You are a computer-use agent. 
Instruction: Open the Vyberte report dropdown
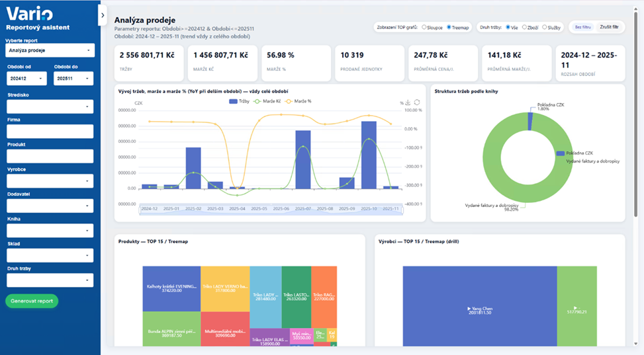pyautogui.click(x=50, y=50)
